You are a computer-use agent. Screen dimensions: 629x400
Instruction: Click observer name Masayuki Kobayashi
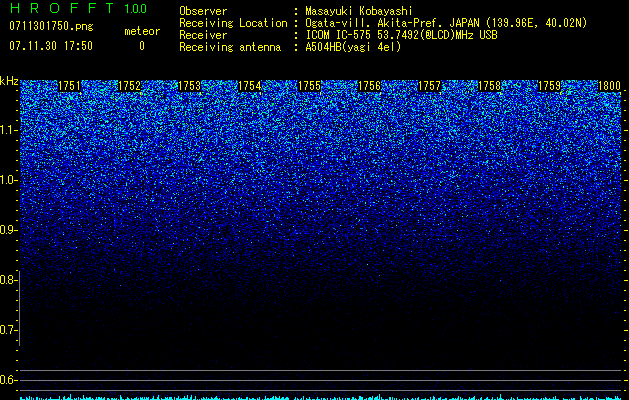[359, 11]
